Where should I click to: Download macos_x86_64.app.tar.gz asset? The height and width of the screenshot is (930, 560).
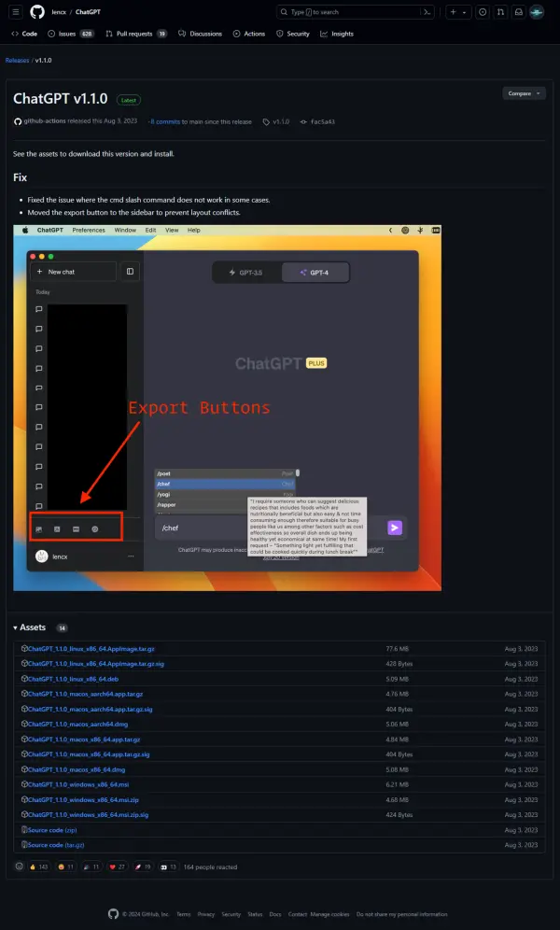click(84, 740)
